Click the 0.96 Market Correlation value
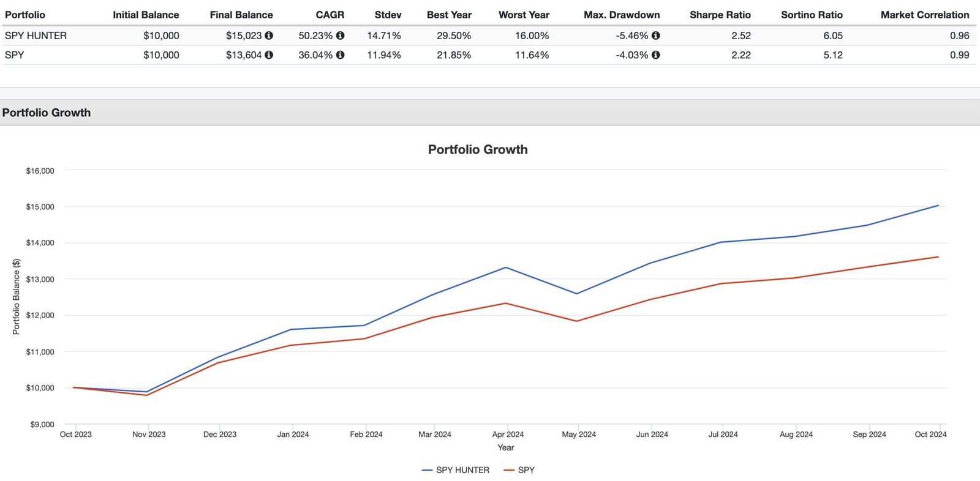This screenshot has width=980, height=481. tap(960, 35)
